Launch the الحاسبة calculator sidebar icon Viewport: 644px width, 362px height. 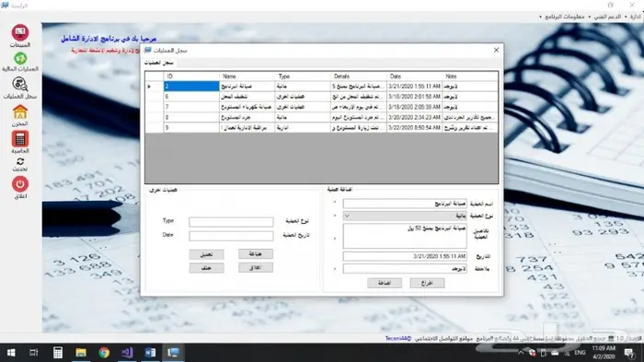(19, 139)
